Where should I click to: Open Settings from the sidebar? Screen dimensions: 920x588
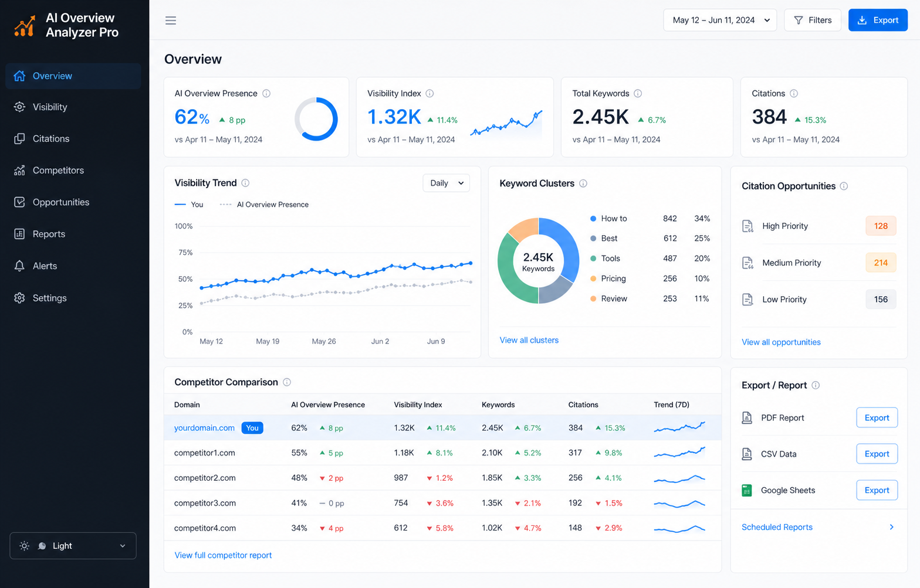(x=73, y=298)
